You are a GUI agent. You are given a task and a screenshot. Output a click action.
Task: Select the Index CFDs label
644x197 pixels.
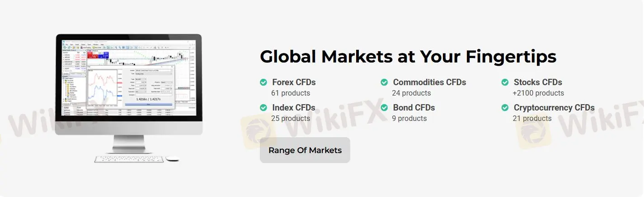[x=294, y=108]
